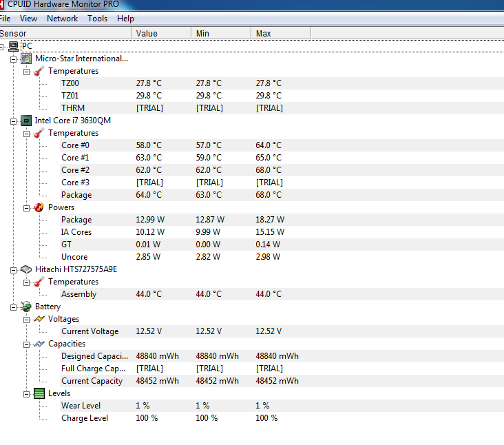
Task: Open the Help menu
Action: 125,19
